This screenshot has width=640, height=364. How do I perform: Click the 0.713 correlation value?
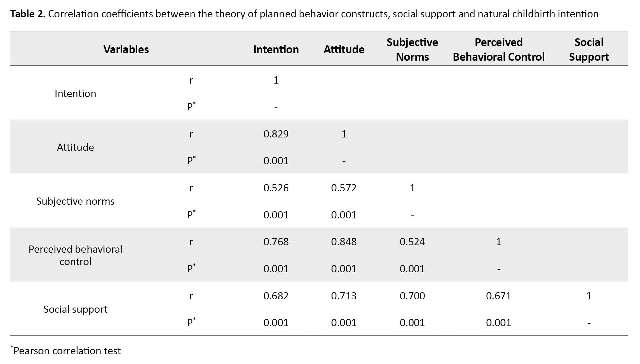tap(344, 296)
